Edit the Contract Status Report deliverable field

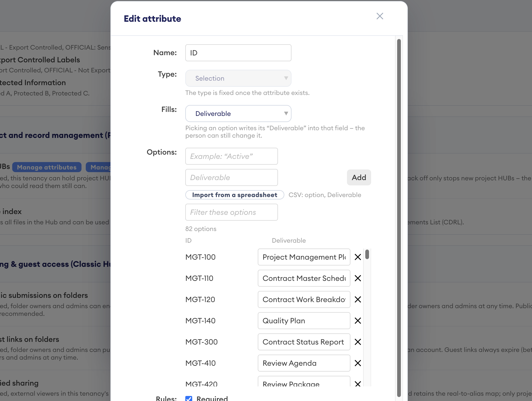[304, 342]
